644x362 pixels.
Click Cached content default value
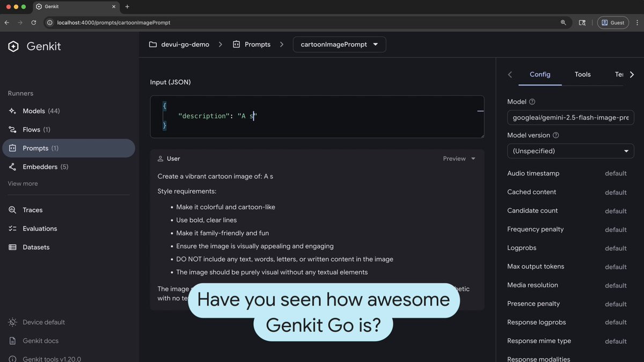pyautogui.click(x=616, y=193)
